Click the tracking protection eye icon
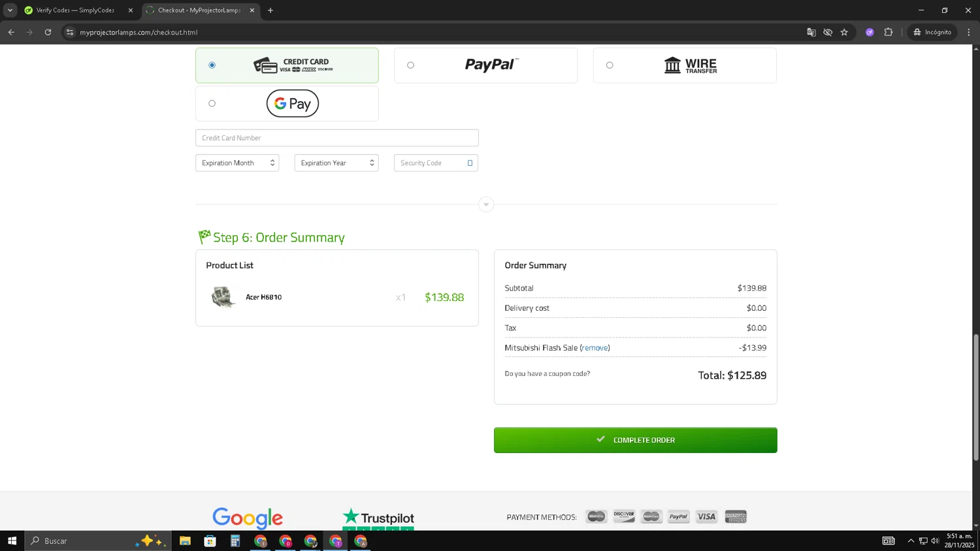The height and width of the screenshot is (551, 980). (x=828, y=32)
